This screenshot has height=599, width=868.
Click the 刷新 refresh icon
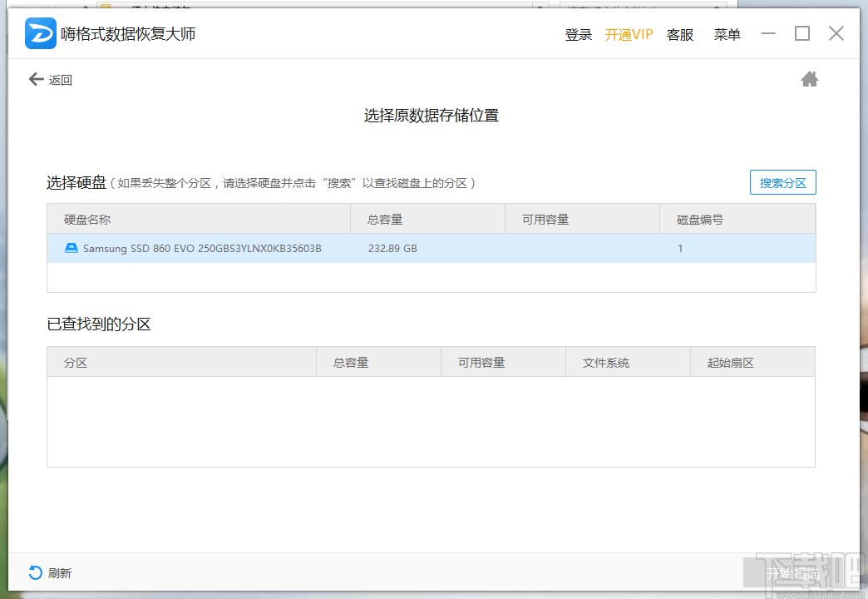pyautogui.click(x=36, y=572)
